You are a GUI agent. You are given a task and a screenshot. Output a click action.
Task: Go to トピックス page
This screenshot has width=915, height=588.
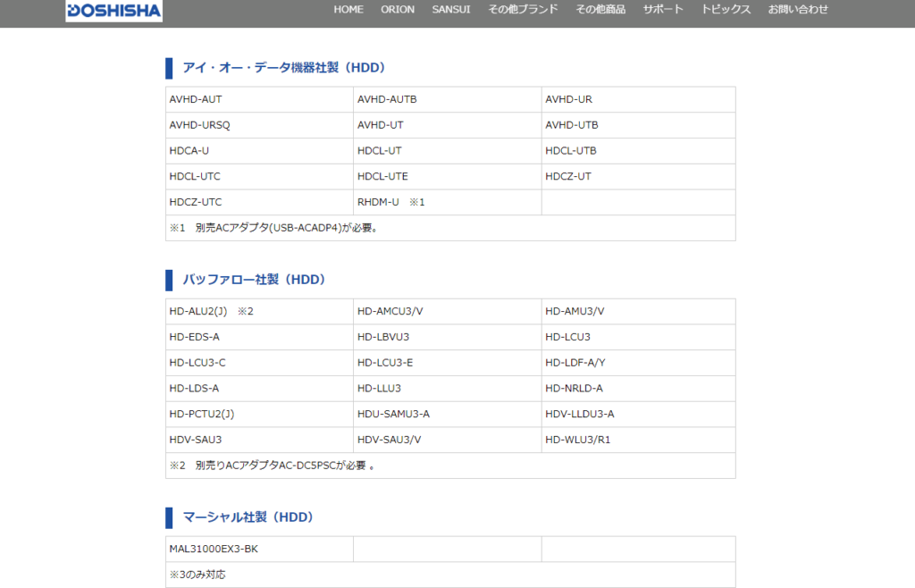click(x=726, y=9)
